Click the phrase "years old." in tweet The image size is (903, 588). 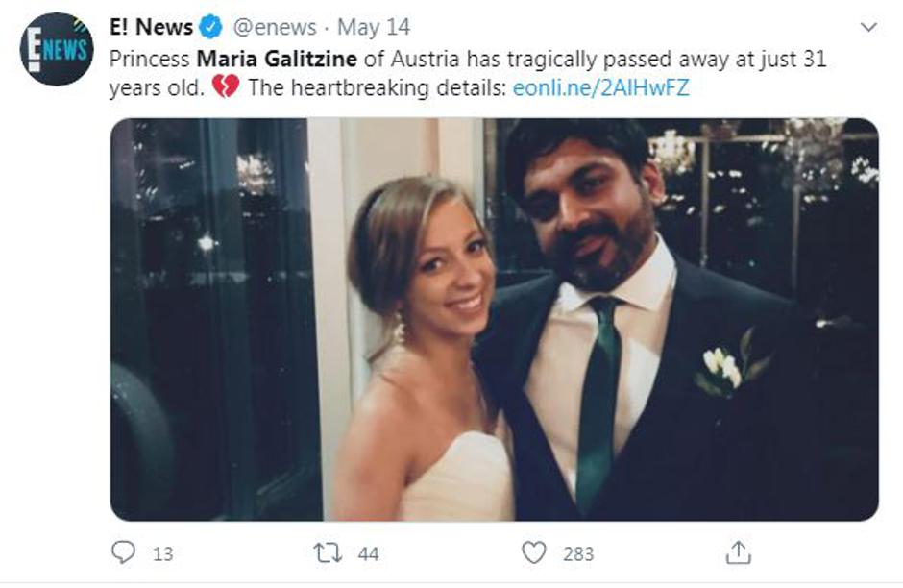pos(157,88)
